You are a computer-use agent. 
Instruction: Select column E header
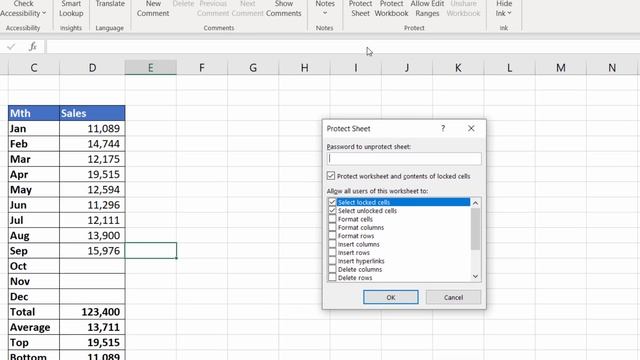[151, 68]
